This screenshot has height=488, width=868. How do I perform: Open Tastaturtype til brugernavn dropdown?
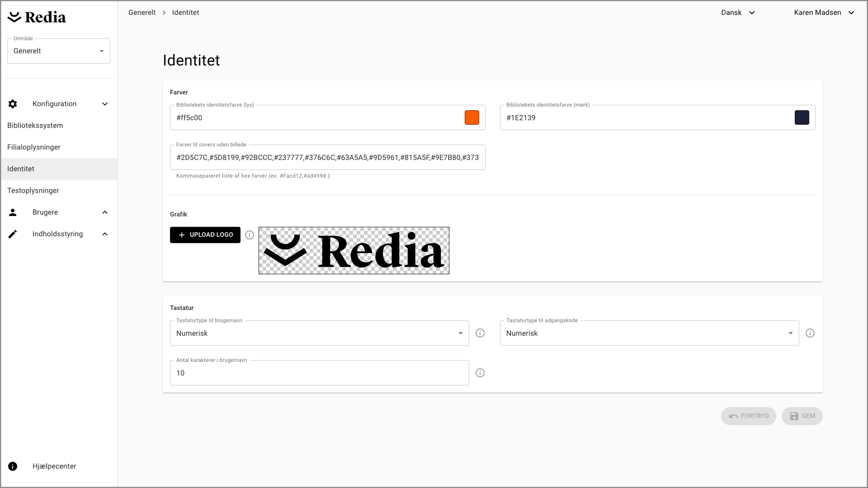(x=319, y=333)
